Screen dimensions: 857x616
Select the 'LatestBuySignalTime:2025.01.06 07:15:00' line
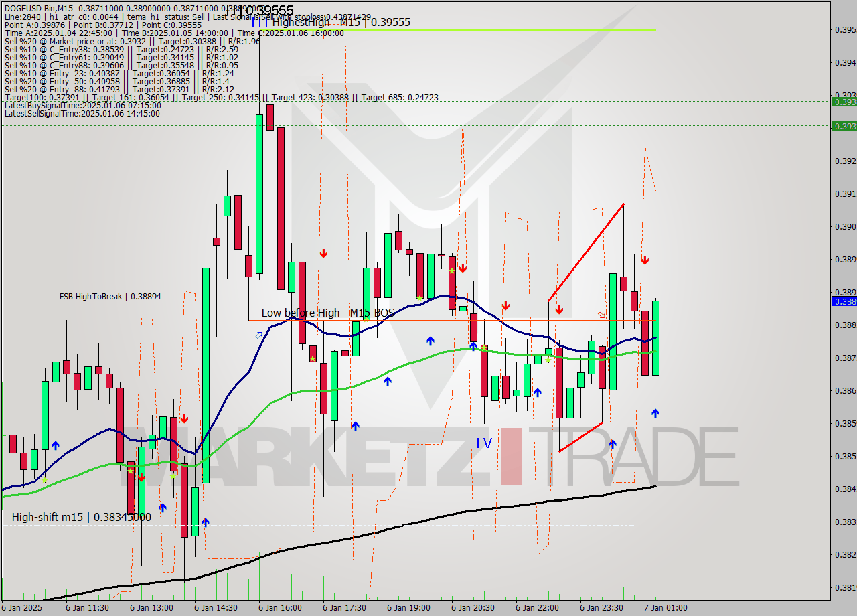click(82, 105)
